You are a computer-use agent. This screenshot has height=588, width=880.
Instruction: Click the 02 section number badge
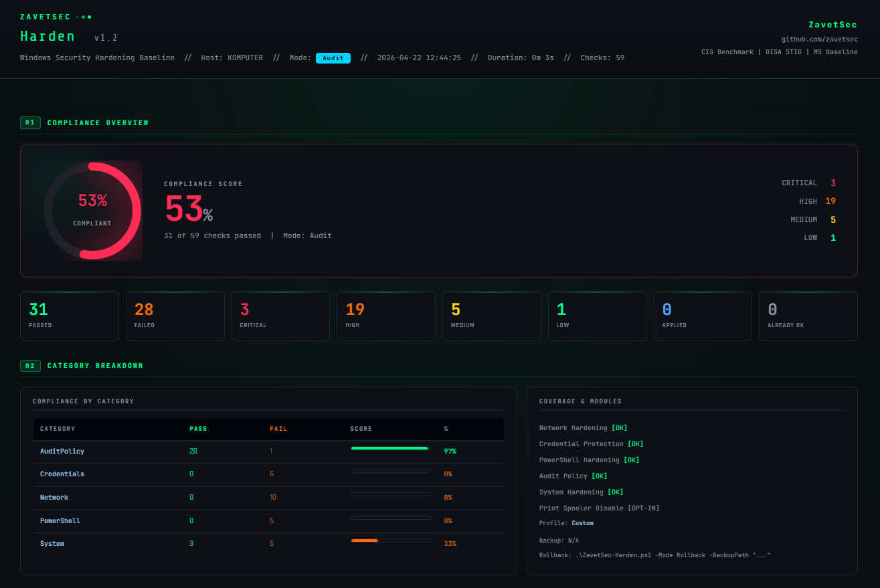click(30, 366)
